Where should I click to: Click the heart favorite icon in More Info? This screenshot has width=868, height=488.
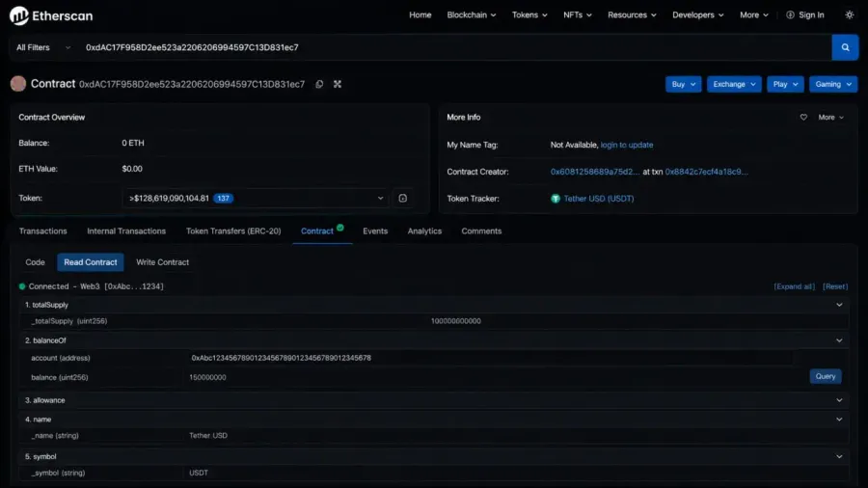803,118
